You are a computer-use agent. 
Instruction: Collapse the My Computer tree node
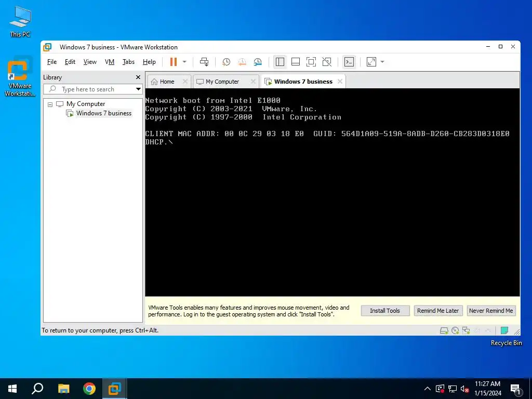pyautogui.click(x=50, y=104)
